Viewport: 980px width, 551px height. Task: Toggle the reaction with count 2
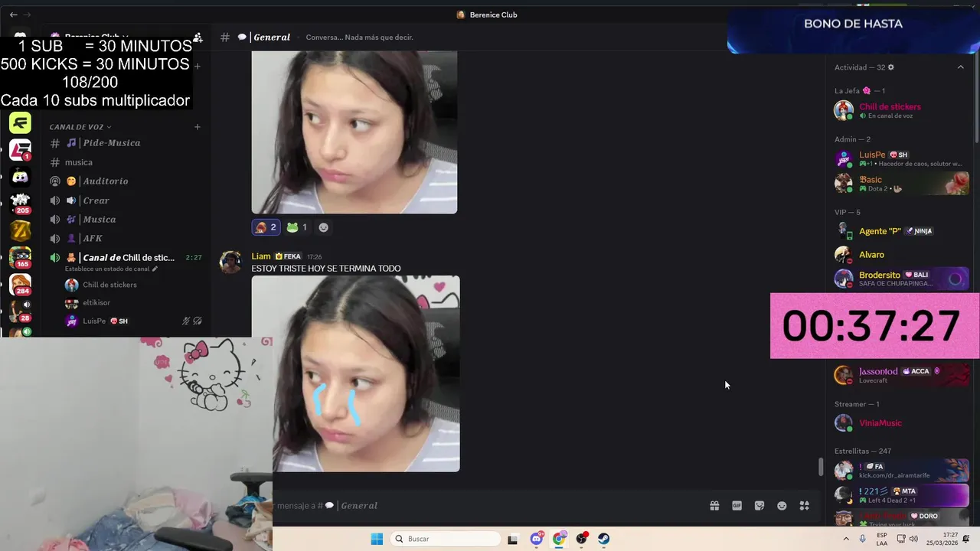[266, 227]
